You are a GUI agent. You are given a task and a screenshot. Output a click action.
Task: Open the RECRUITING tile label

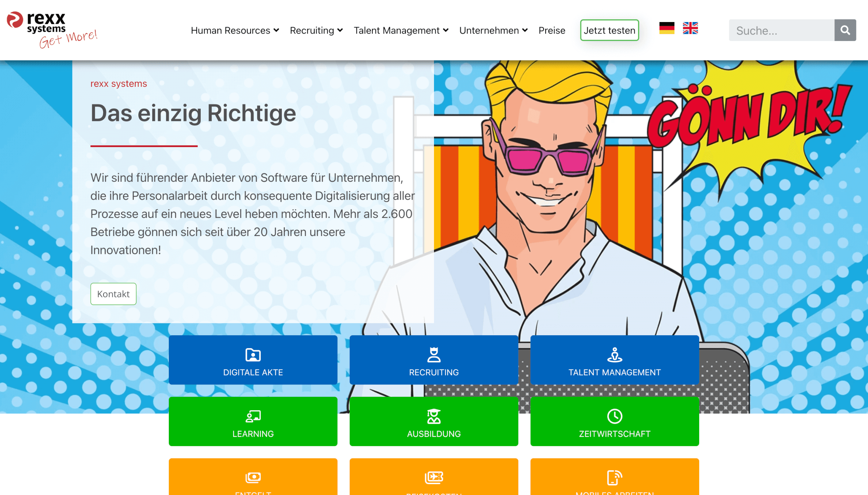(x=434, y=372)
